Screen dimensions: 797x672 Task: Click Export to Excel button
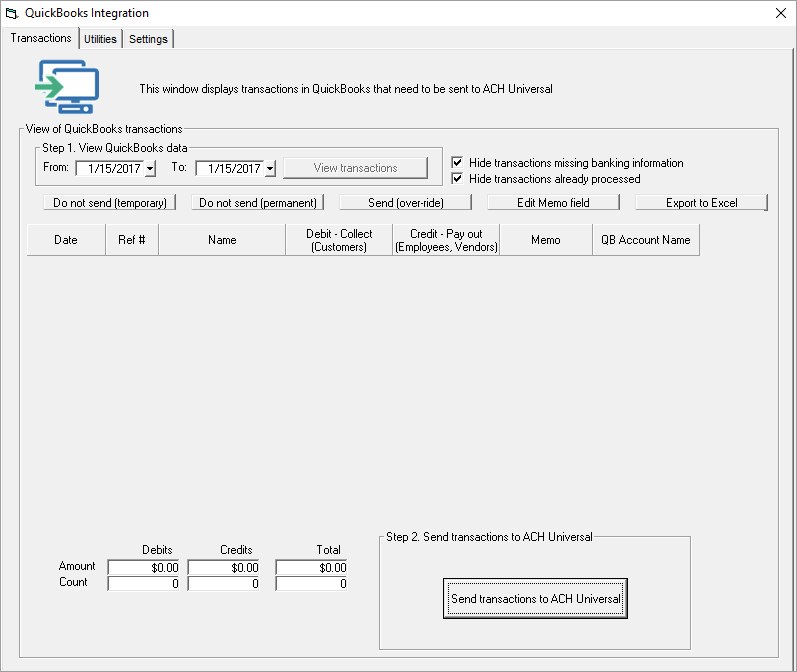[x=701, y=202]
